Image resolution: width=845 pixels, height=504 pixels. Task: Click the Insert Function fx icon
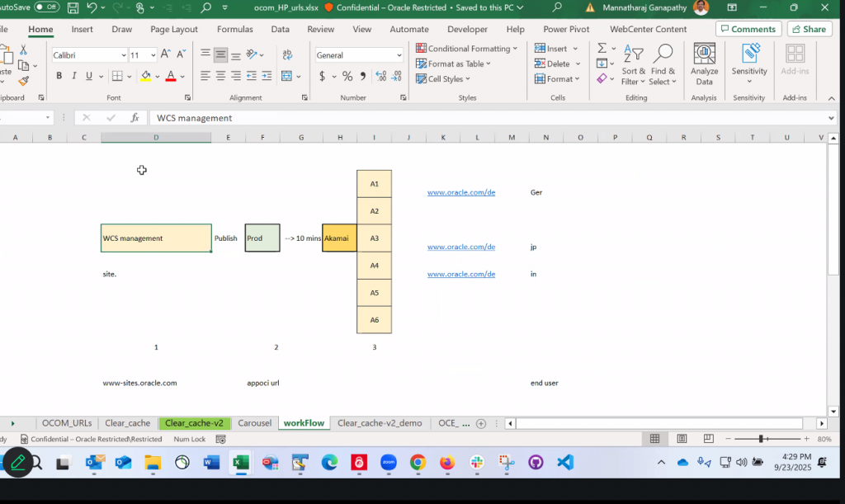point(135,117)
